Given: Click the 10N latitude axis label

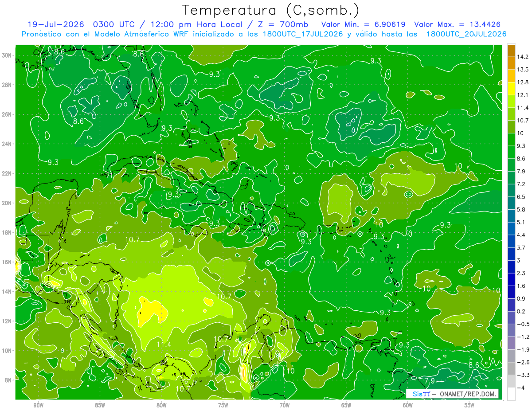Looking at the screenshot, I should coord(6,351).
